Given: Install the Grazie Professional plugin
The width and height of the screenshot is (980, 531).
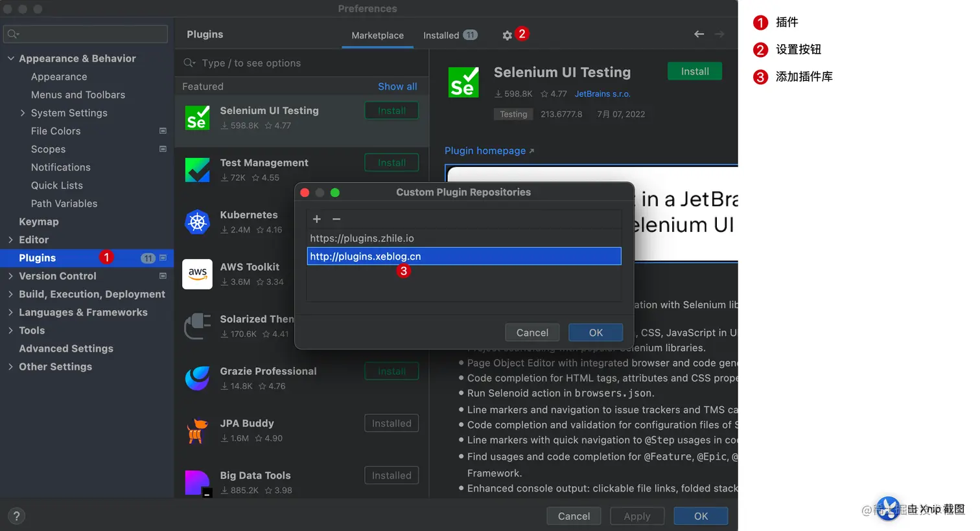Looking at the screenshot, I should [x=391, y=371].
